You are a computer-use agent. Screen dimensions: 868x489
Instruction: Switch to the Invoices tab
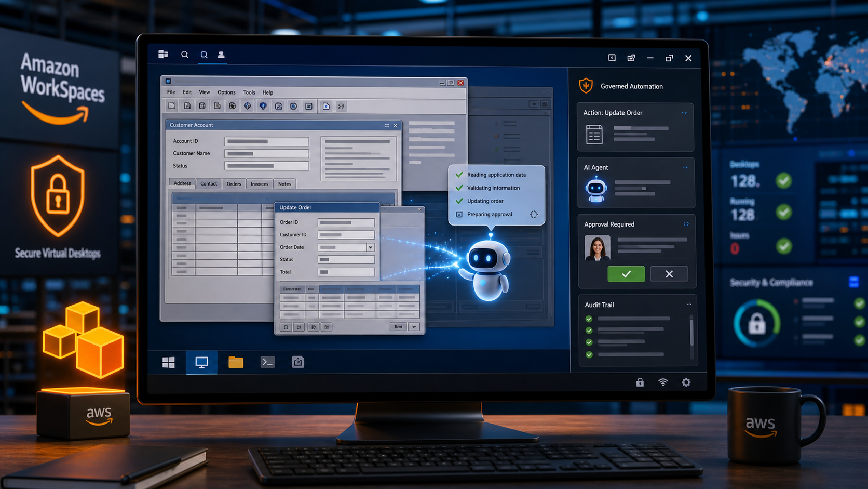pyautogui.click(x=260, y=184)
